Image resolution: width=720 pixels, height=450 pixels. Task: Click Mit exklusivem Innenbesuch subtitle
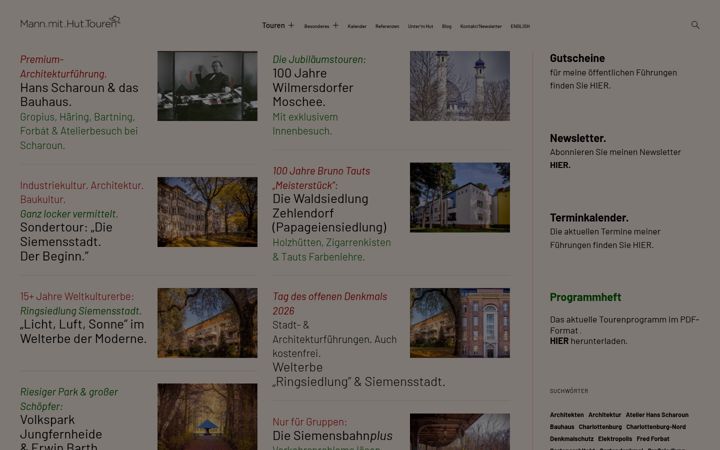click(x=305, y=124)
